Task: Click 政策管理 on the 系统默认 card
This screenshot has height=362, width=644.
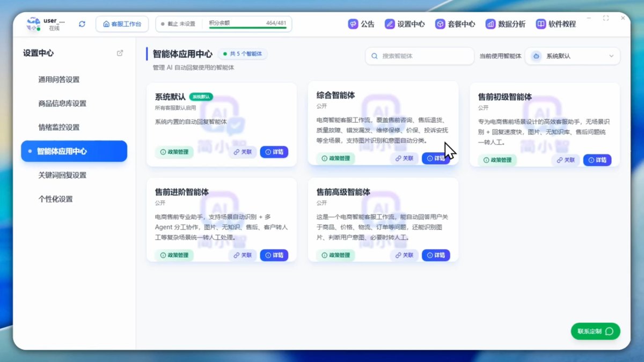Action: click(174, 152)
